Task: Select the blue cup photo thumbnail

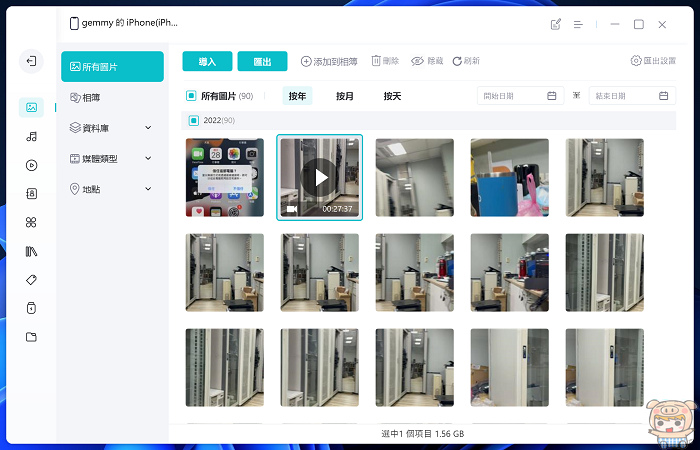Action: pyautogui.click(x=509, y=177)
